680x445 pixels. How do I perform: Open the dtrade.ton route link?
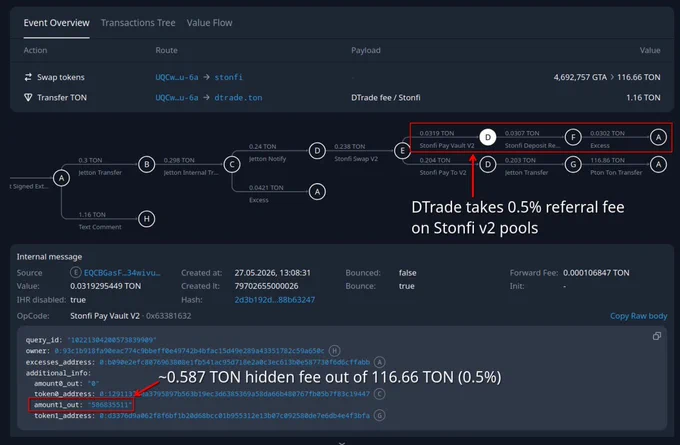coord(238,98)
